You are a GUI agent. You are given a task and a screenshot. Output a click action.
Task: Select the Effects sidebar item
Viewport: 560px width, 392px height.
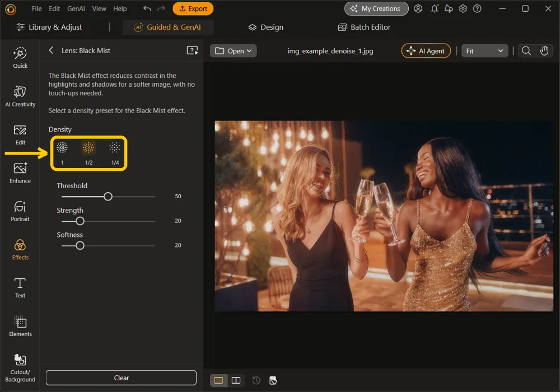click(x=20, y=250)
